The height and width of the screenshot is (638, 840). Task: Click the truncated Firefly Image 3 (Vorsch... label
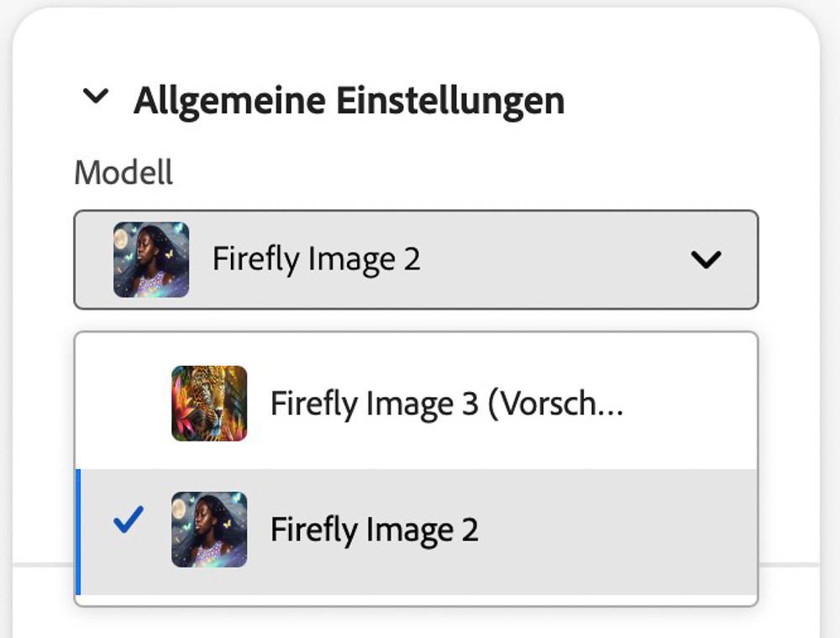pyautogui.click(x=448, y=404)
